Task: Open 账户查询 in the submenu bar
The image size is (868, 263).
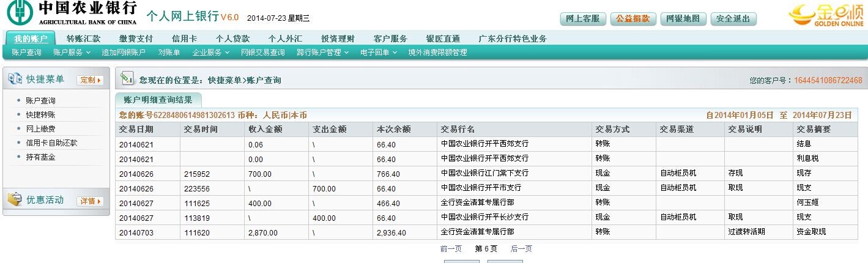Action: pyautogui.click(x=26, y=53)
